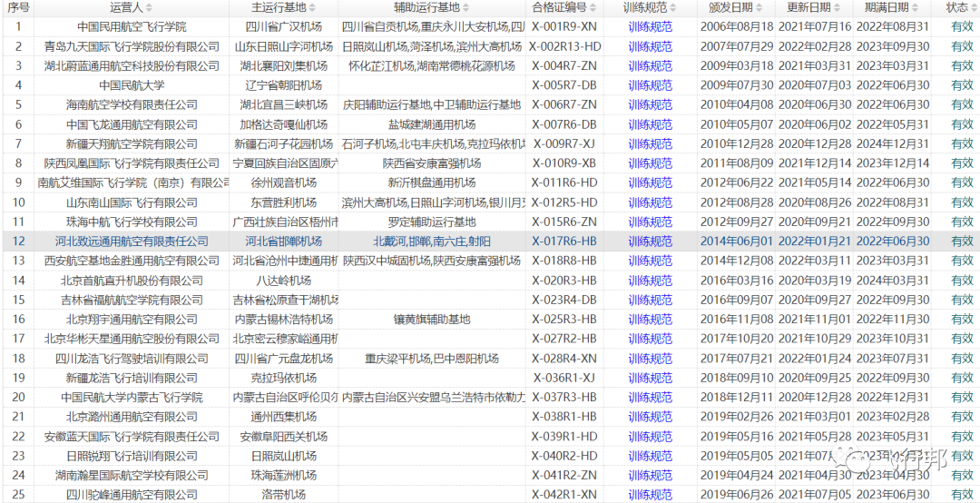Screen dimensions: 980x503
Task: Click certificate number X-025R3-HB
Action: point(564,320)
